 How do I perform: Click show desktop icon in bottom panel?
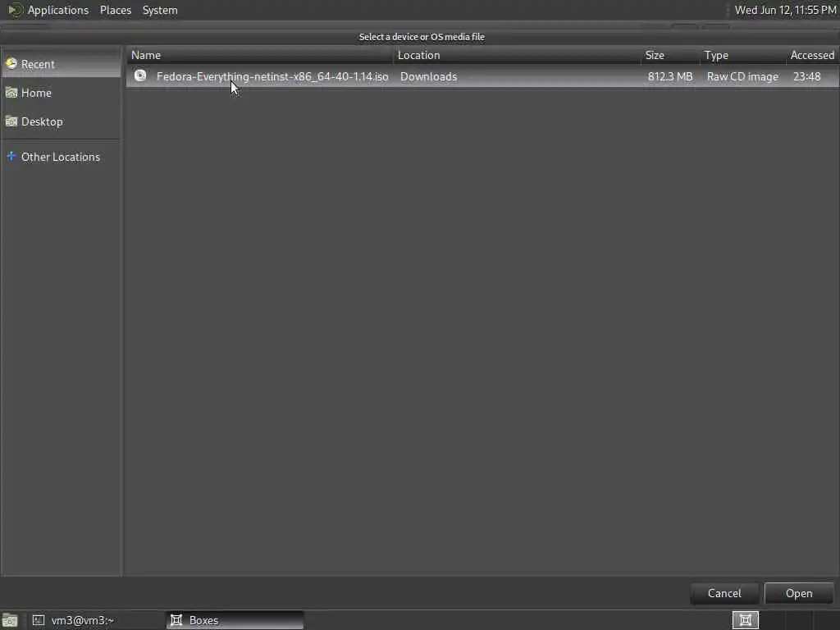pos(10,620)
